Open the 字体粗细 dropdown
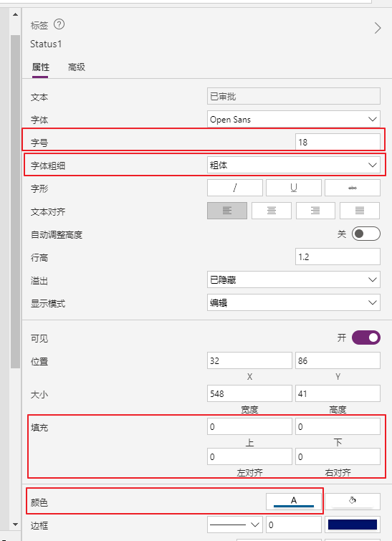 (x=294, y=165)
